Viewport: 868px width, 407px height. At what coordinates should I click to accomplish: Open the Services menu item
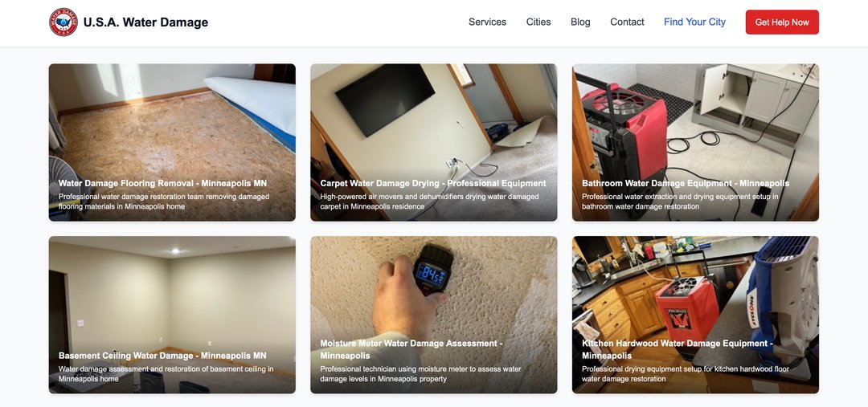point(487,22)
